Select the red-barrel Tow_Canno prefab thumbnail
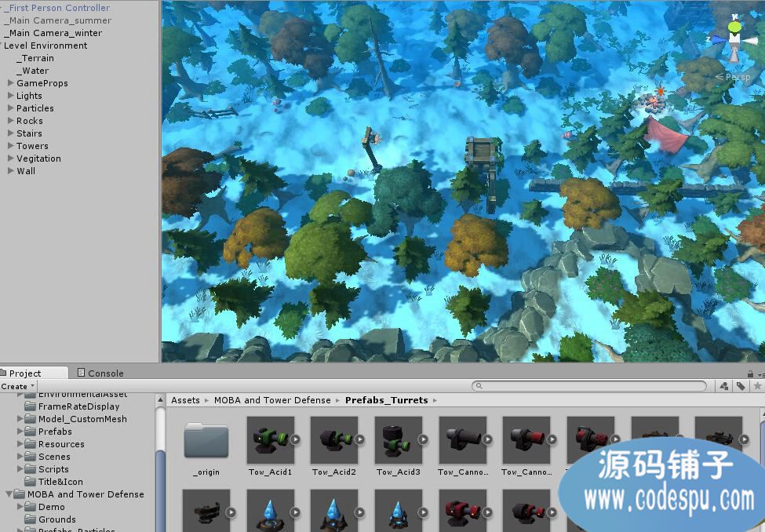765x532 pixels. point(526,439)
